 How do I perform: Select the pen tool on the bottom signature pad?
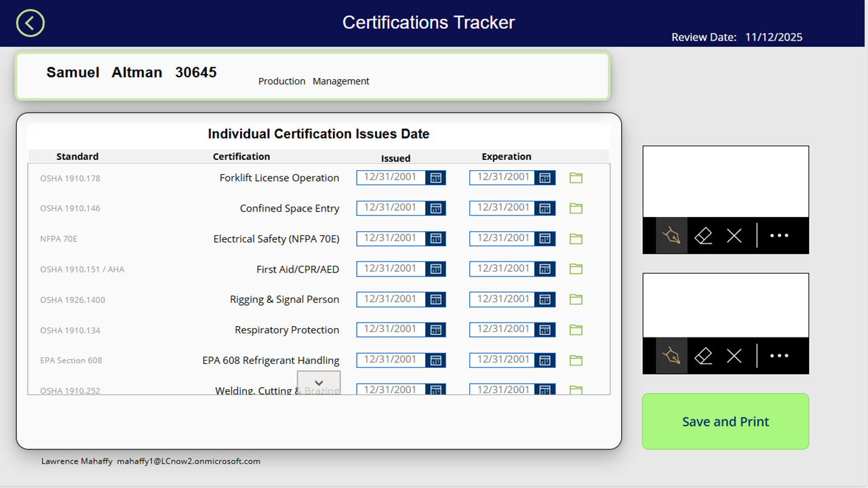click(672, 355)
